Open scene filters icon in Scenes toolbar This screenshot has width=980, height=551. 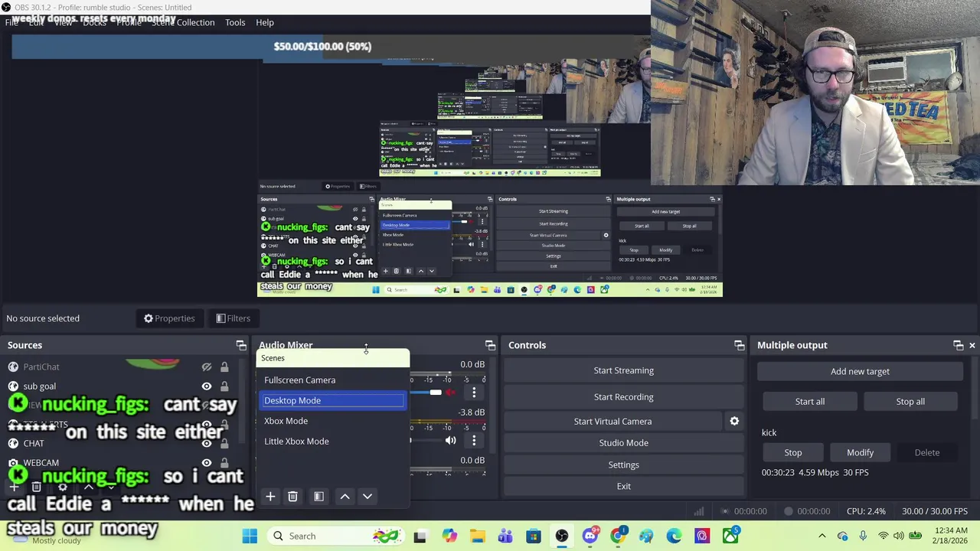[318, 497]
